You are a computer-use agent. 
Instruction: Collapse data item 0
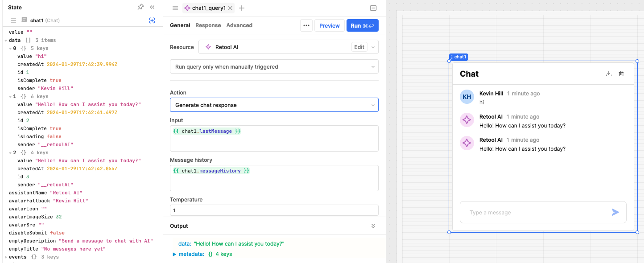click(x=10, y=48)
